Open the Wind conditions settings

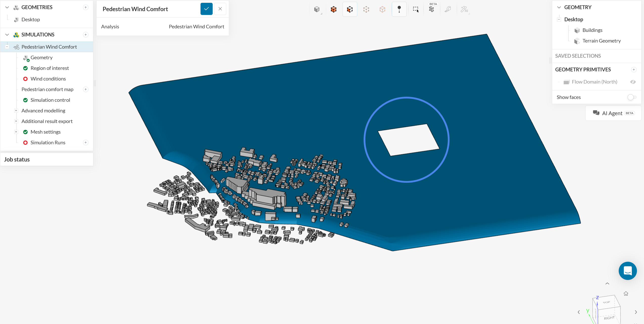(x=48, y=79)
